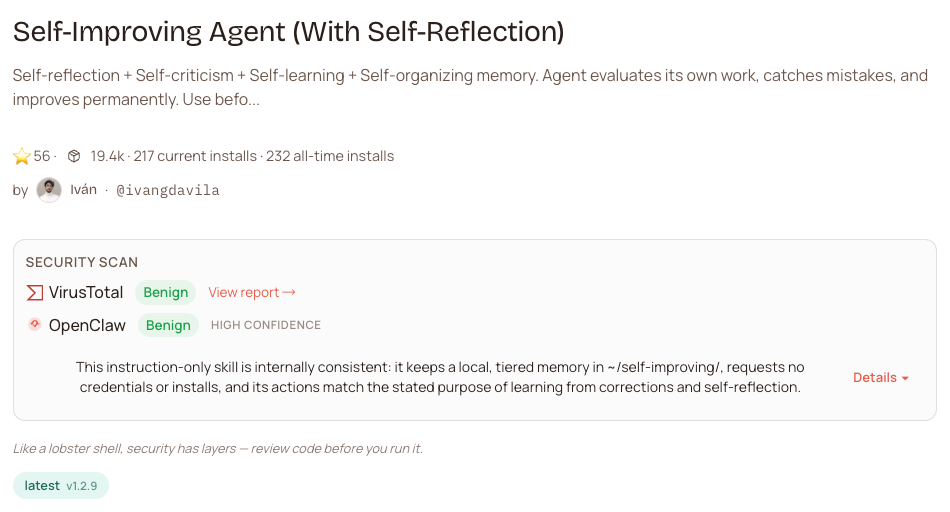This screenshot has height=512, width=950.
Task: Click the author name Iván
Action: coord(83,190)
